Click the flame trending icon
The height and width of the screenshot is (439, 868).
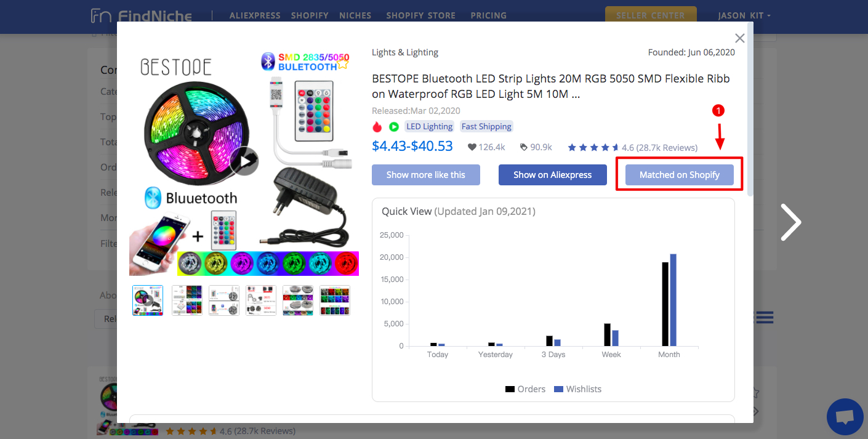click(x=377, y=126)
